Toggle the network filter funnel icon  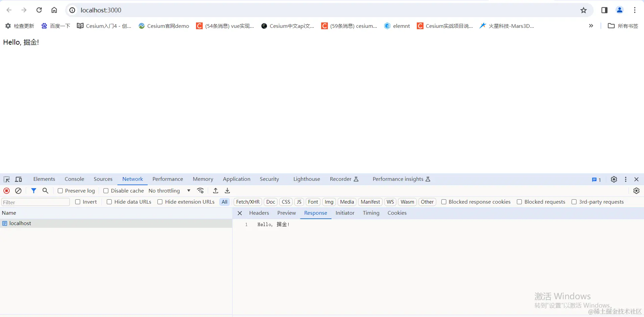tap(34, 191)
